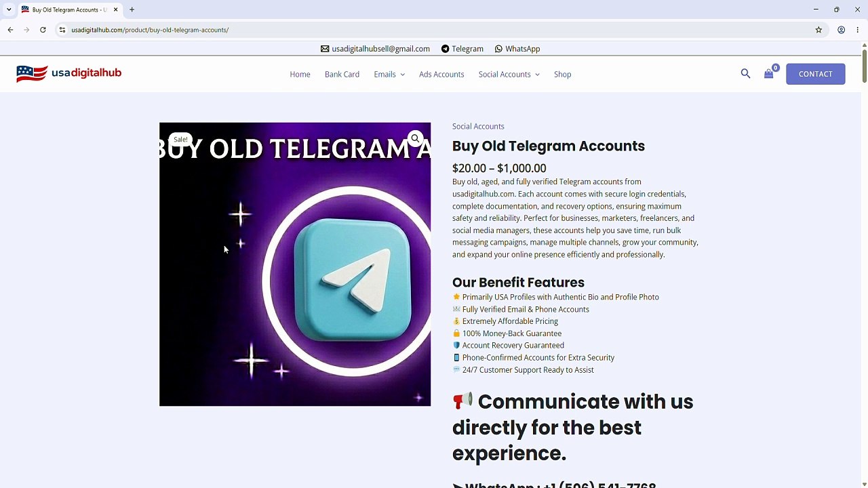Minimize the browser window

(x=816, y=9)
